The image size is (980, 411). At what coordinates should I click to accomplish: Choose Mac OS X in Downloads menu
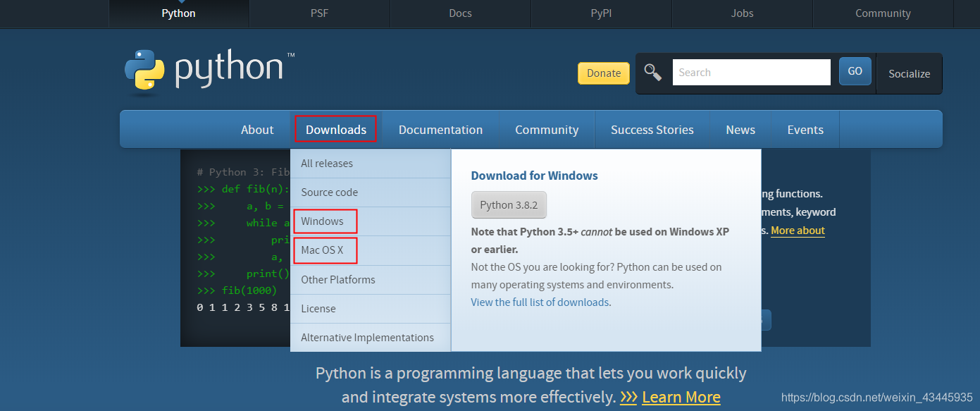(371, 250)
